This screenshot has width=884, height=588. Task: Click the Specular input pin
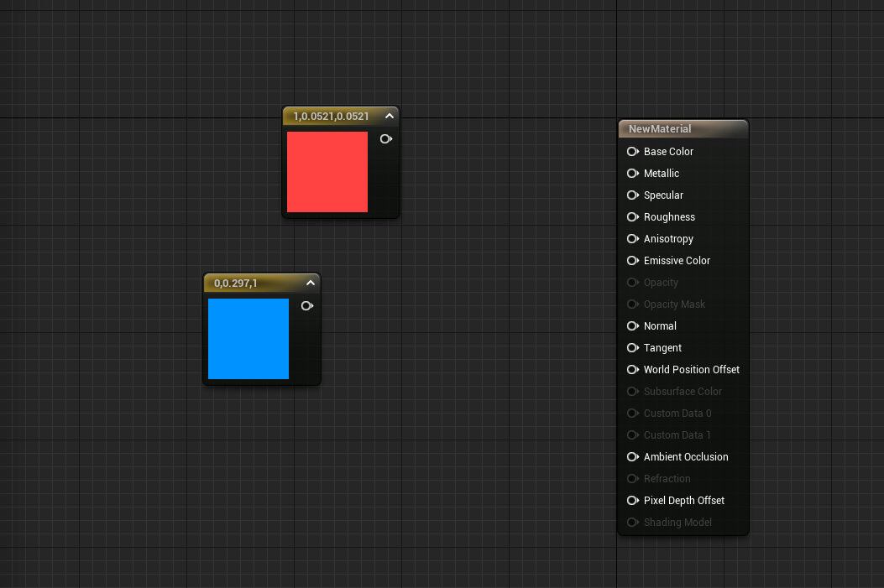pos(633,195)
